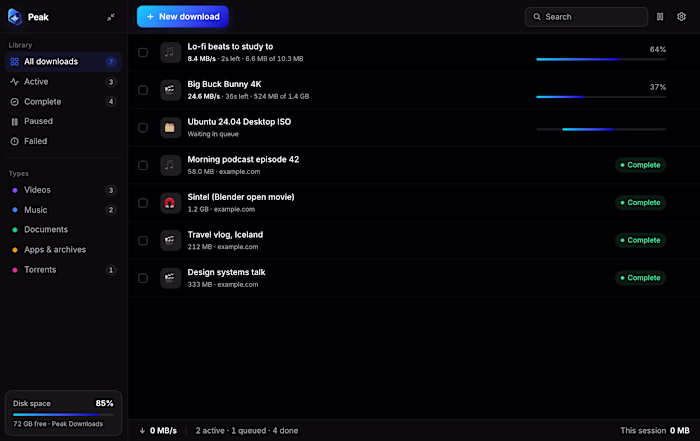
Task: Click the purple dot beside Videos
Action: coord(15,190)
